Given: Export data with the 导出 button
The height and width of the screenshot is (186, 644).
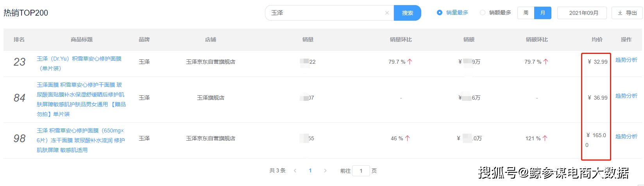Looking at the screenshot, I should click(627, 13).
